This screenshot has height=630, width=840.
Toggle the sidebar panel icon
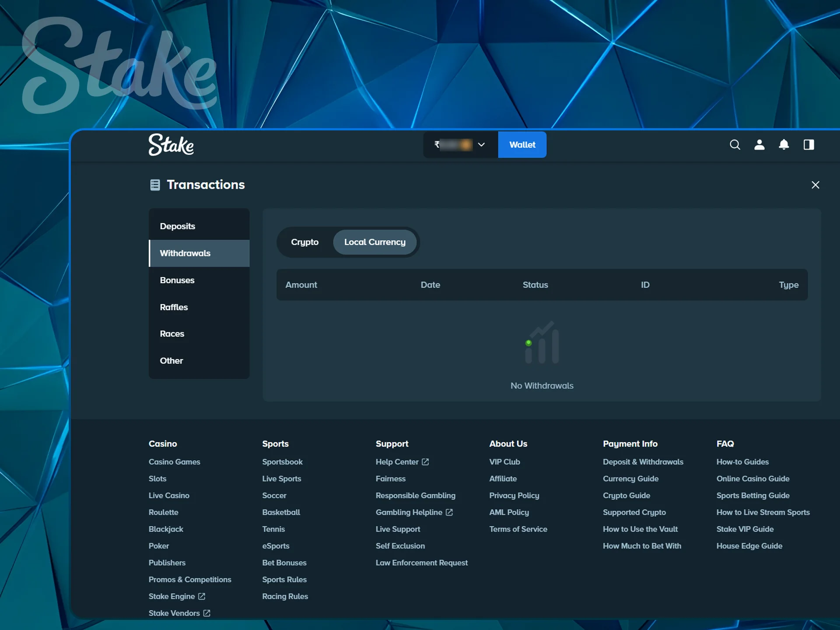809,145
